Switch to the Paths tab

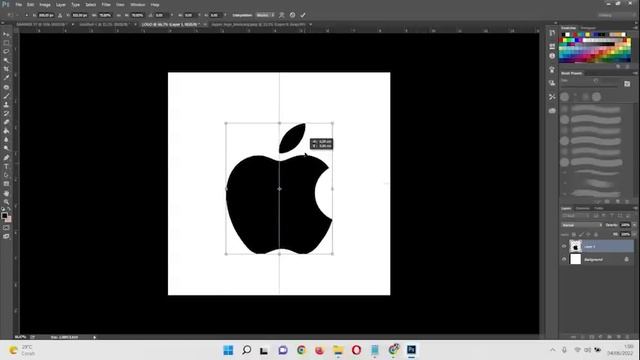598,208
